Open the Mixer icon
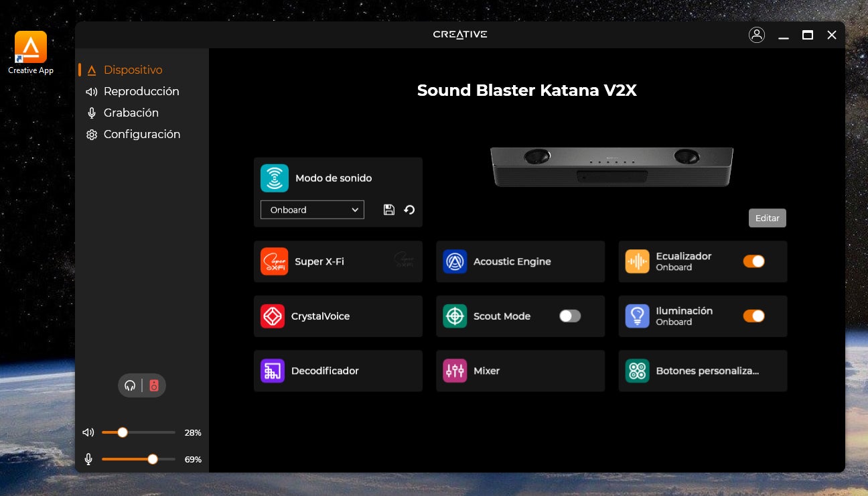 click(455, 371)
